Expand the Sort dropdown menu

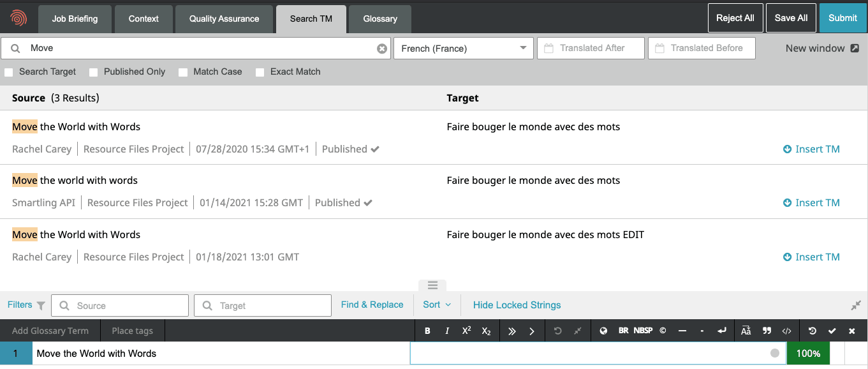pos(437,305)
